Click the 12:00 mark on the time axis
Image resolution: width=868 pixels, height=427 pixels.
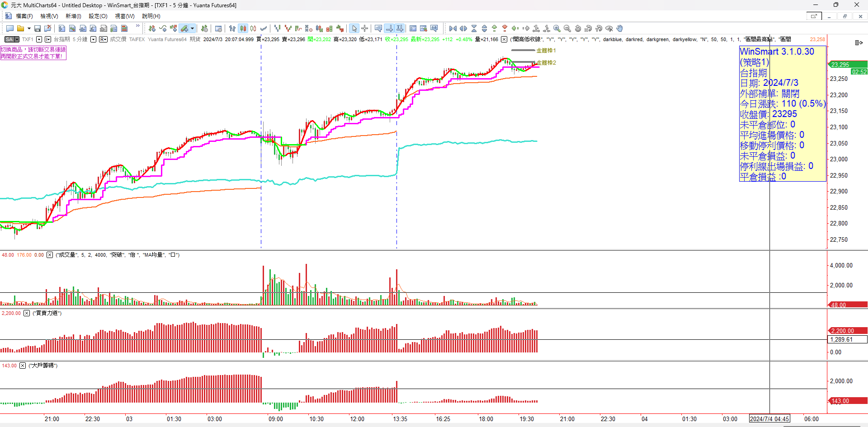357,419
